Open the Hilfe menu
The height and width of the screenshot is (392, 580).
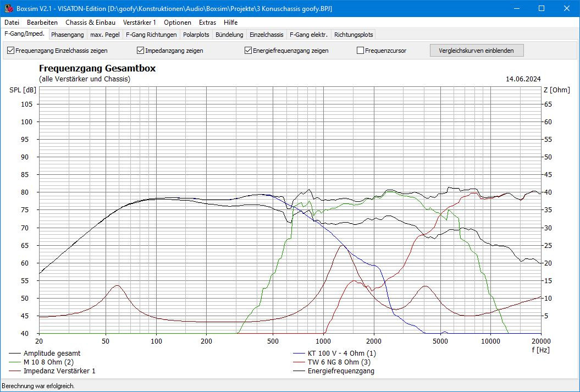coord(231,23)
